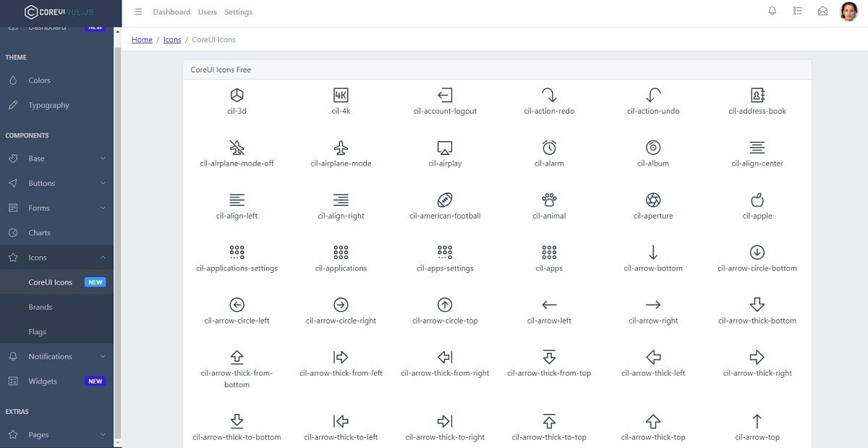This screenshot has width=868, height=448.
Task: Pick the cil-action-undo arrow icon
Action: [653, 95]
